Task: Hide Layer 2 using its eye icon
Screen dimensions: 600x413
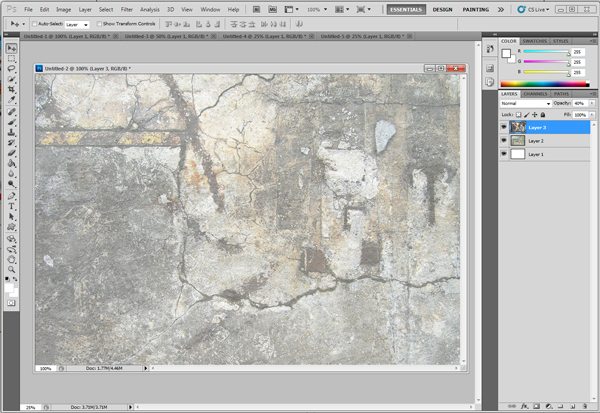Action: point(504,141)
